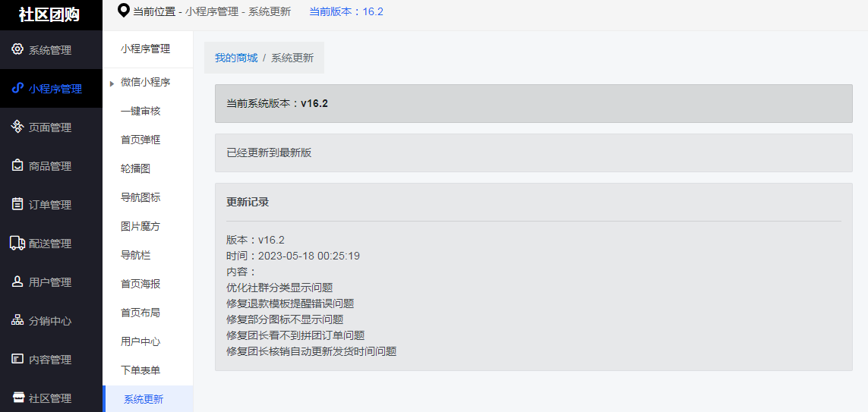Open the 导航图标 submenu item
The height and width of the screenshot is (412, 868).
tap(140, 197)
